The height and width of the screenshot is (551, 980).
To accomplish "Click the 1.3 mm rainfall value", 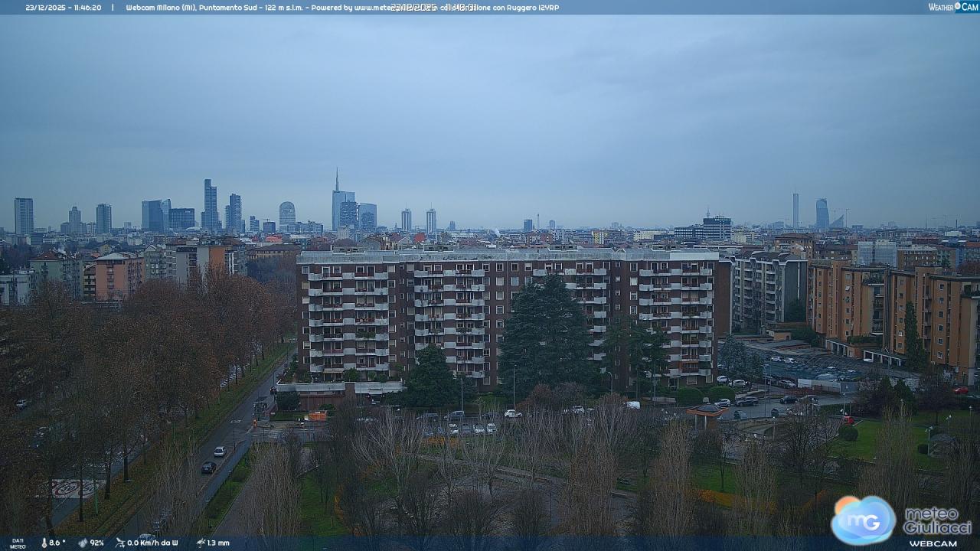I will click(218, 543).
